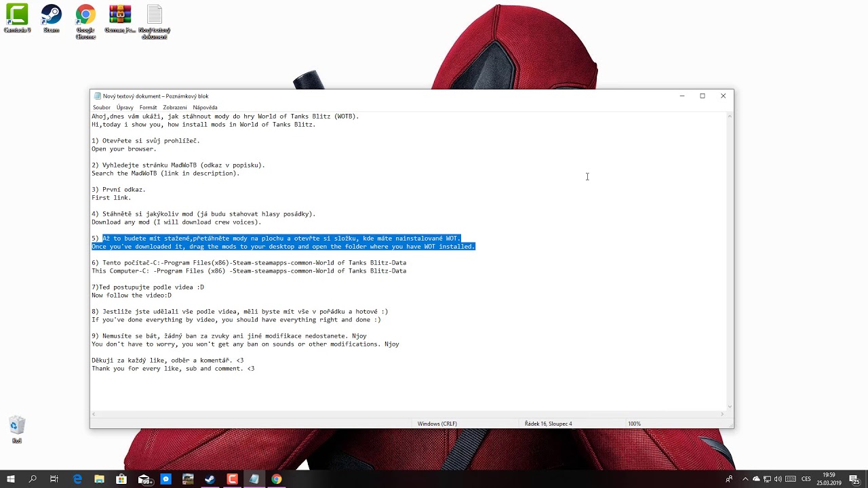Click the line "3) První odkaz."
The height and width of the screenshot is (488, 868).
(x=119, y=190)
